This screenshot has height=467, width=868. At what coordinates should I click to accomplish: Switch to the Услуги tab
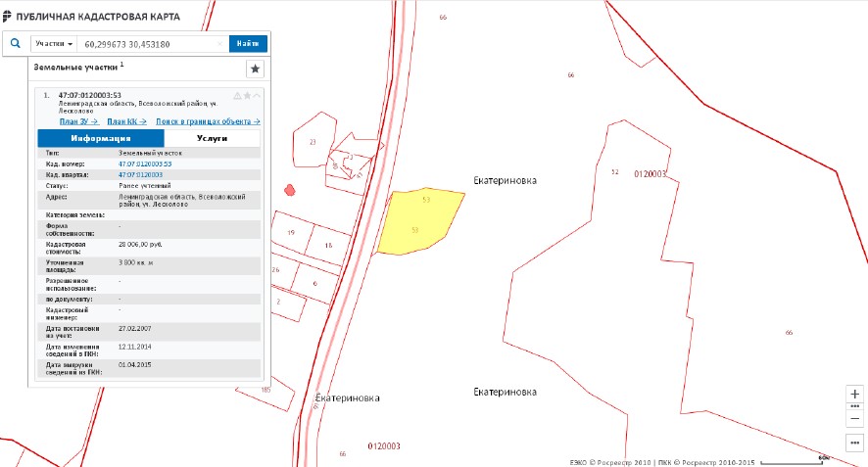[x=212, y=138]
